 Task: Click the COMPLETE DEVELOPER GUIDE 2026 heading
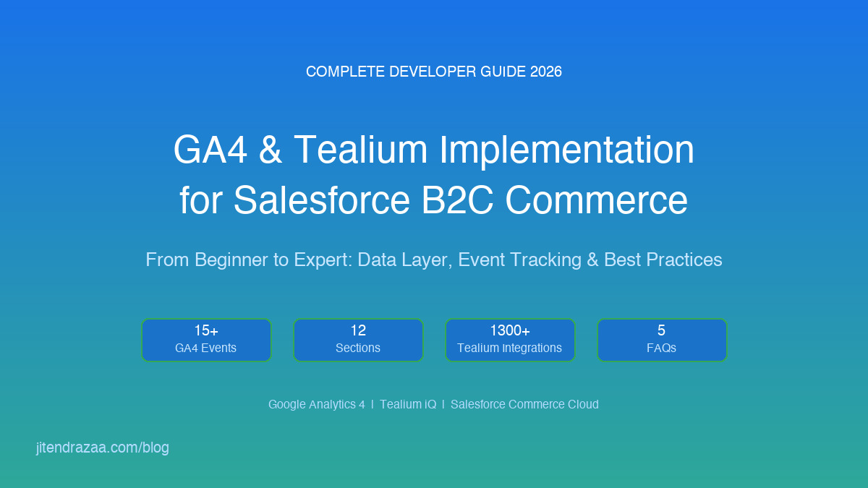click(434, 72)
